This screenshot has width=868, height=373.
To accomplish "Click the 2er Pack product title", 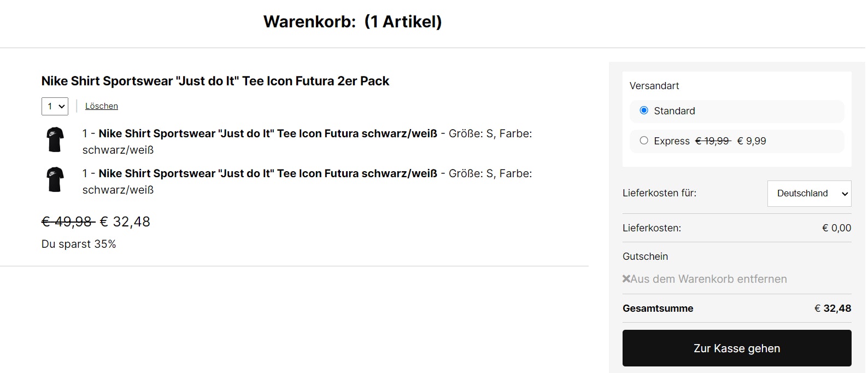I will (x=215, y=81).
